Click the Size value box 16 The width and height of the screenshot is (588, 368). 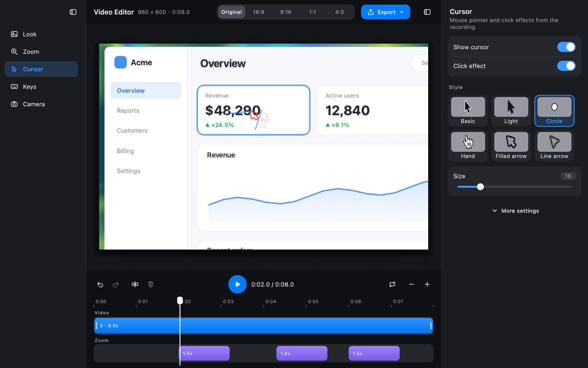(568, 176)
